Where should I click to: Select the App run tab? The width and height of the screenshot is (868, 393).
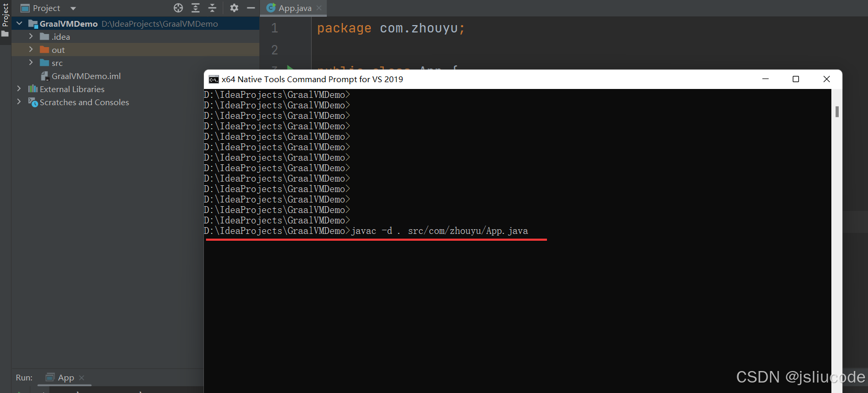[x=65, y=378]
